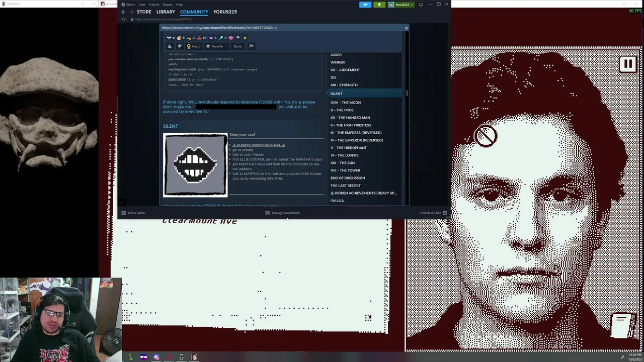Viewport: 644px width, 362px height.
Task: Jump to XII - THE HANGED MAN section
Action: pos(350,118)
